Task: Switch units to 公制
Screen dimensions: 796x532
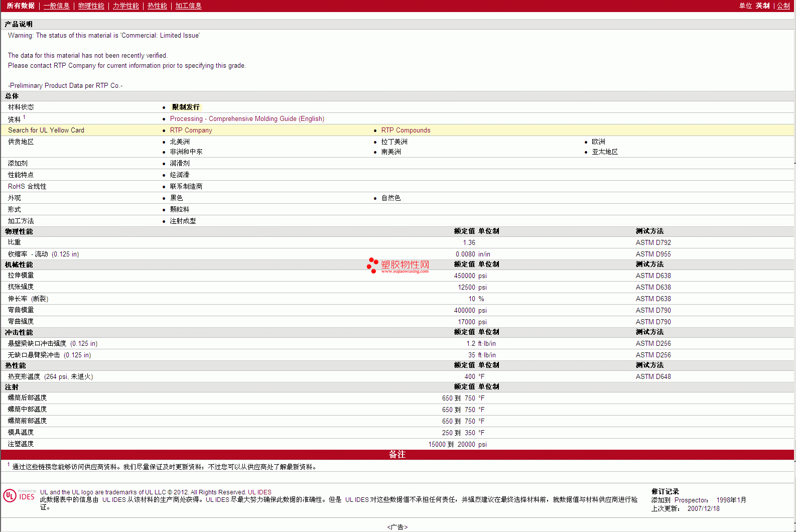Action: click(x=783, y=6)
